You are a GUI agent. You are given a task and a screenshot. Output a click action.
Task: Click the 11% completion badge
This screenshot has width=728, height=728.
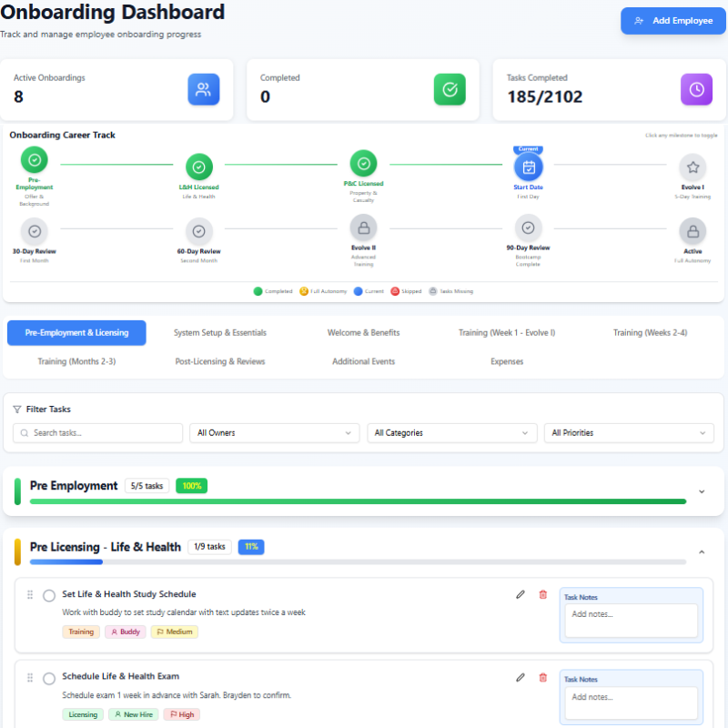[x=251, y=547]
